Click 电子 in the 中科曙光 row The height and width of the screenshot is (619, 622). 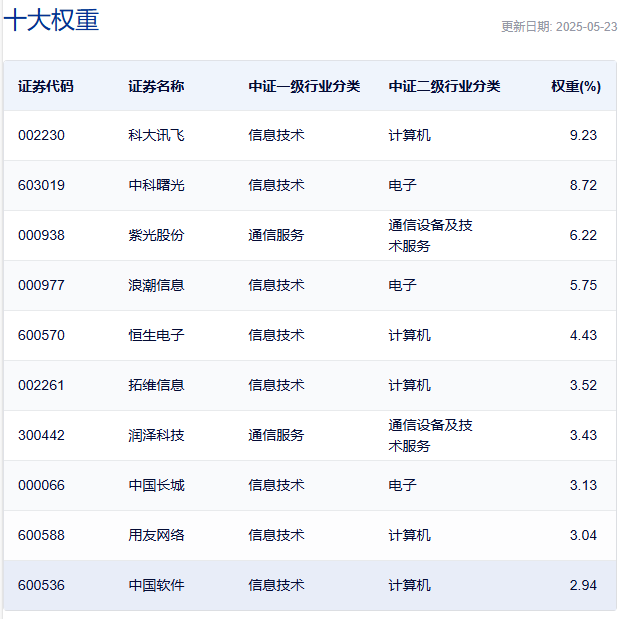point(402,185)
